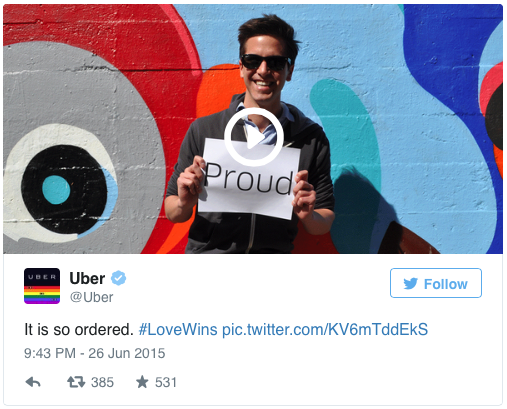Open the 9:43 PM timestamp

click(x=50, y=353)
